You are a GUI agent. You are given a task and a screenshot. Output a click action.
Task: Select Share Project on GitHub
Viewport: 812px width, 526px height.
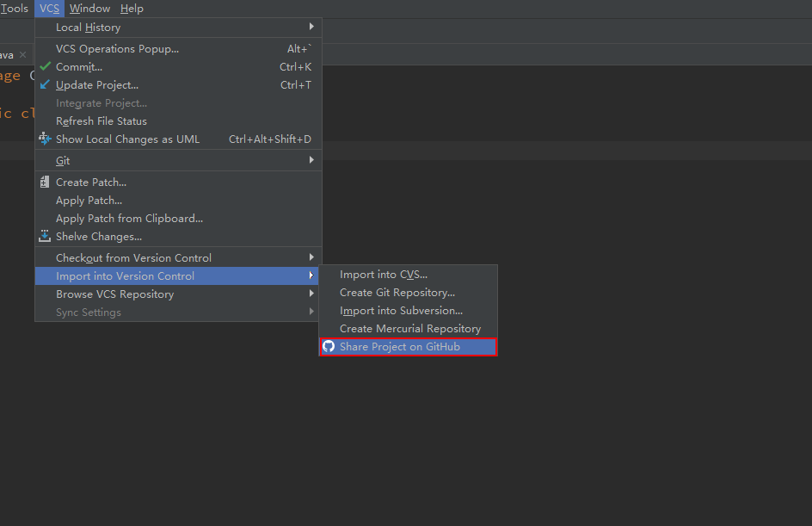pyautogui.click(x=400, y=347)
